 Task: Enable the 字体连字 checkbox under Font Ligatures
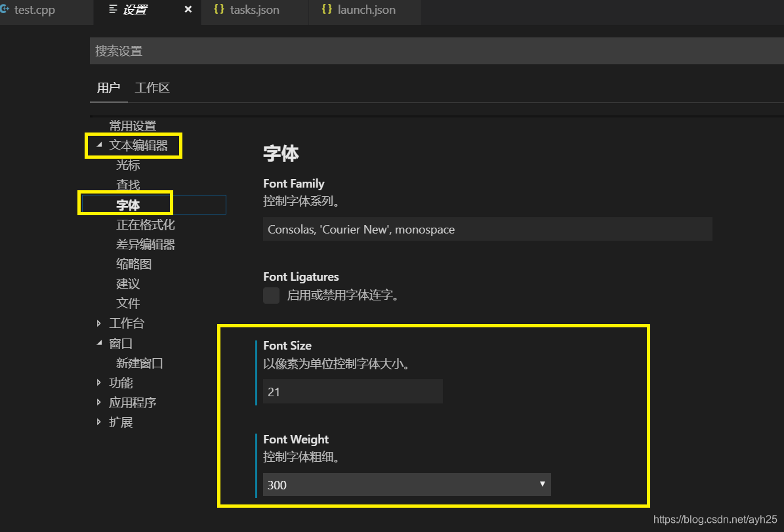pos(271,295)
